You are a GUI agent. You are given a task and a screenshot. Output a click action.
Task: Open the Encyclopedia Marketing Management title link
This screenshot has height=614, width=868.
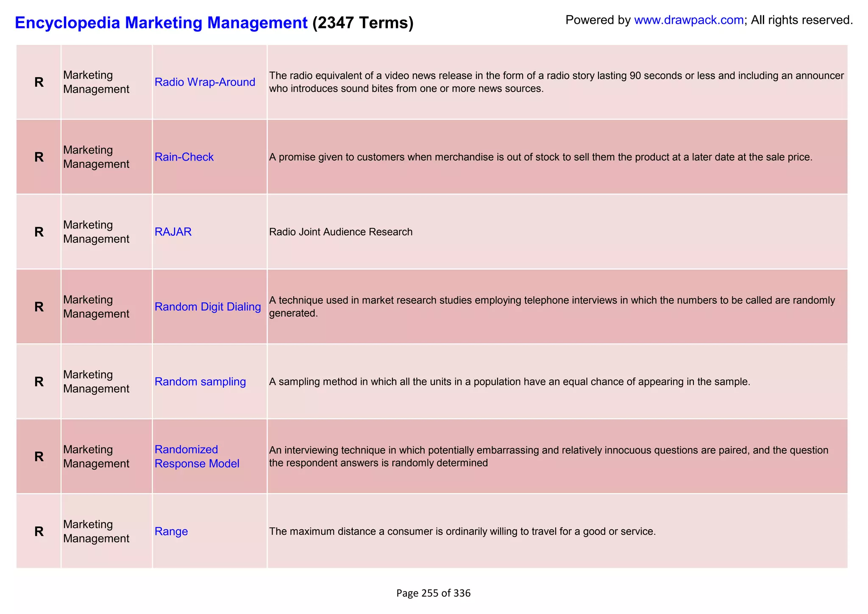click(x=161, y=22)
